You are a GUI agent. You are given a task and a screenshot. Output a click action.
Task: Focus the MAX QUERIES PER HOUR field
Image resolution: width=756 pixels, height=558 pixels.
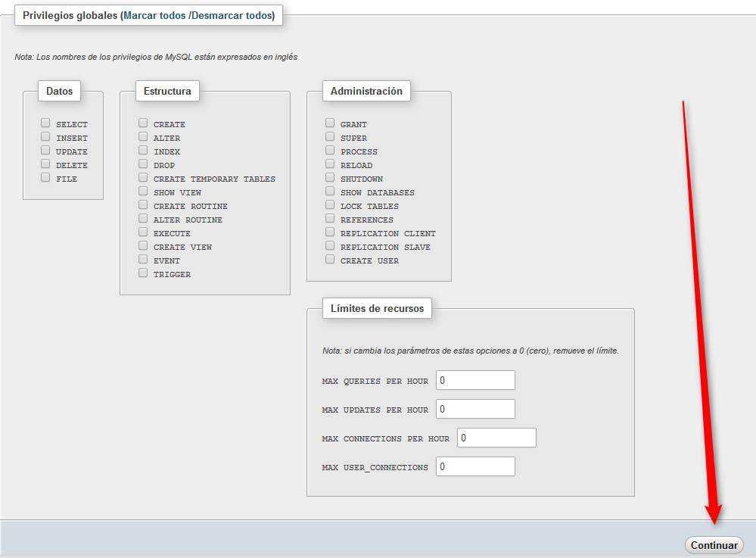point(475,380)
